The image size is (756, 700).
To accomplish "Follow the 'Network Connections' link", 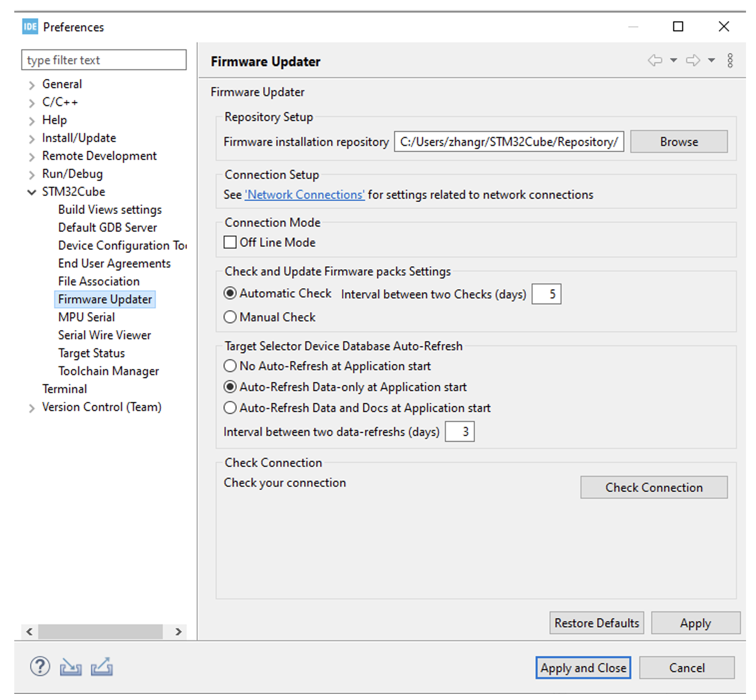I will [305, 195].
